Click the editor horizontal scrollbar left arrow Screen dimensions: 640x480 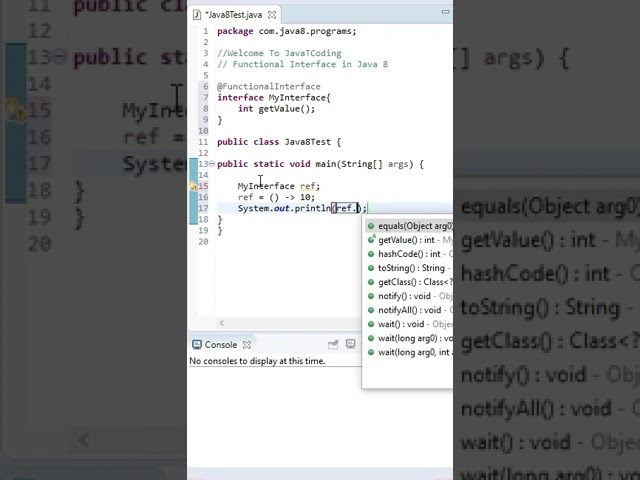[x=222, y=323]
